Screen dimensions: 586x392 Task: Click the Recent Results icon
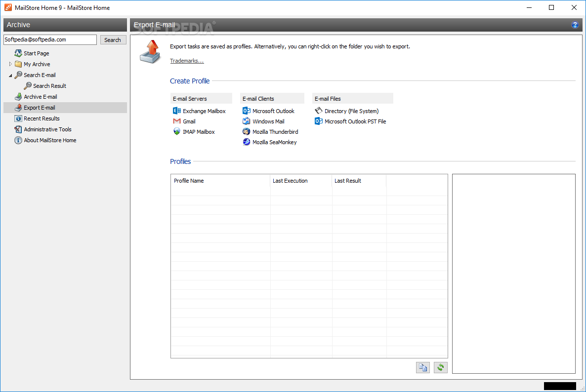click(x=18, y=118)
